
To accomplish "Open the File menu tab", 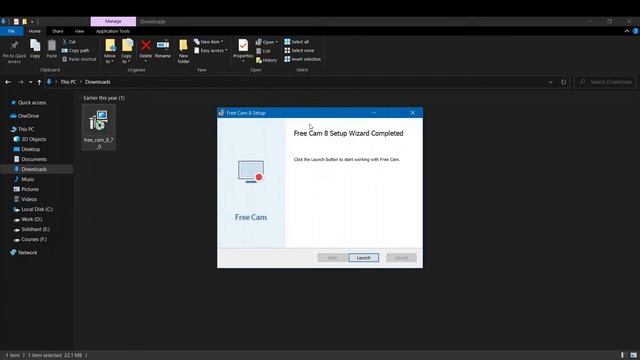I will [x=11, y=31].
